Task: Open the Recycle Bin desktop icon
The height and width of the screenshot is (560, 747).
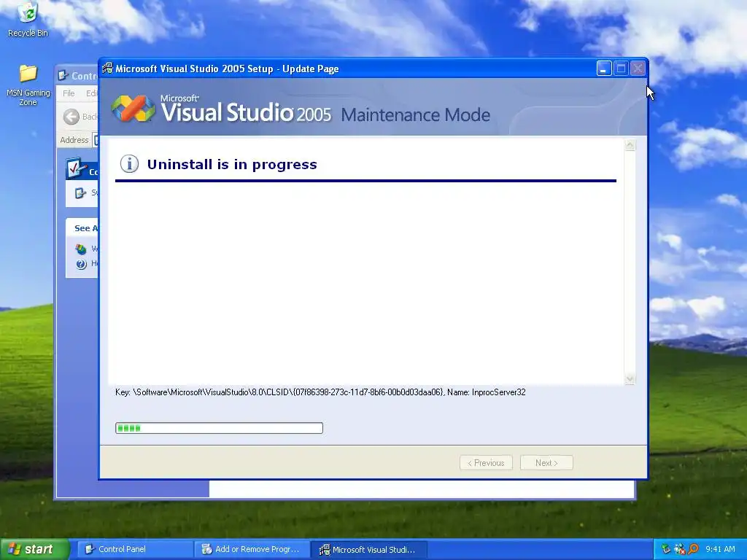Action: 28,19
